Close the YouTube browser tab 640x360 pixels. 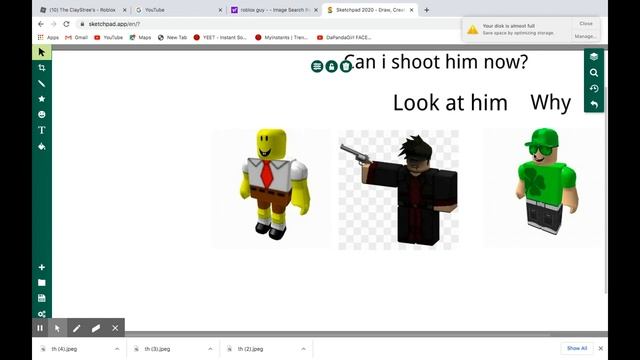click(x=220, y=10)
